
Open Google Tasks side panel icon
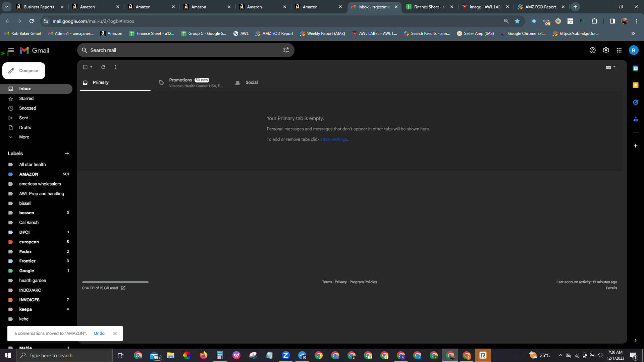(x=636, y=102)
